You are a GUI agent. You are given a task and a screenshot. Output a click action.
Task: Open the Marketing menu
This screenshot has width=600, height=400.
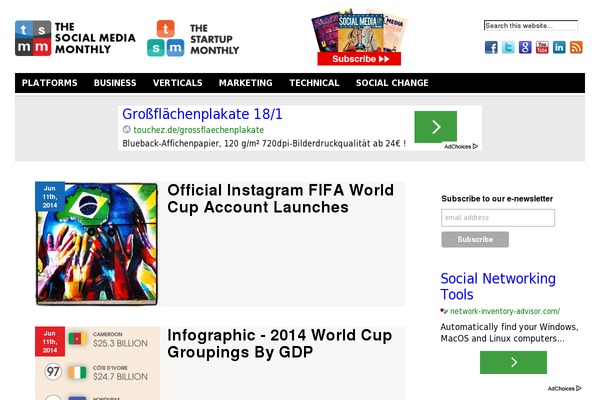point(246,83)
